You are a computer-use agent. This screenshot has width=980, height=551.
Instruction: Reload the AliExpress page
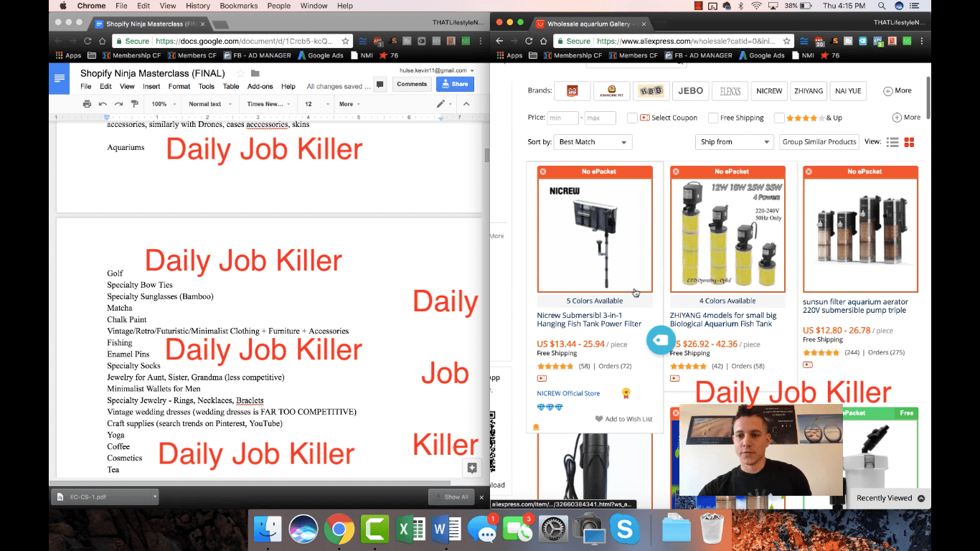pyautogui.click(x=529, y=41)
